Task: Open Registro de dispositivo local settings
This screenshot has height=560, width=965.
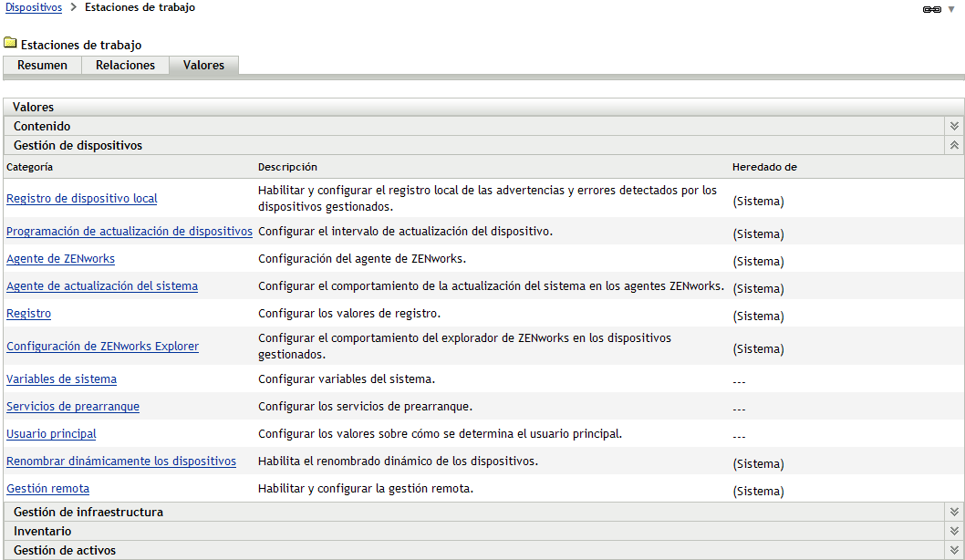Action: (x=81, y=198)
